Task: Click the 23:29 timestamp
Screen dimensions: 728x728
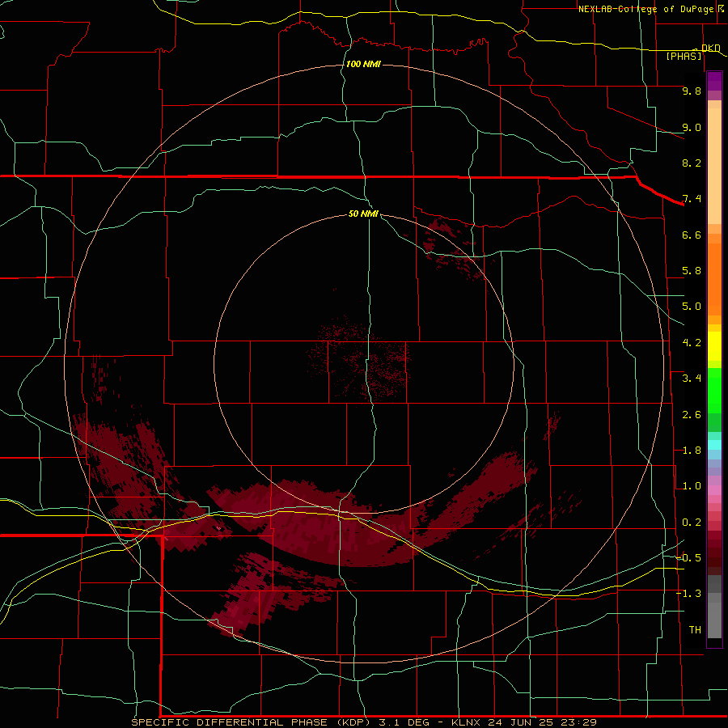Action: [x=578, y=722]
